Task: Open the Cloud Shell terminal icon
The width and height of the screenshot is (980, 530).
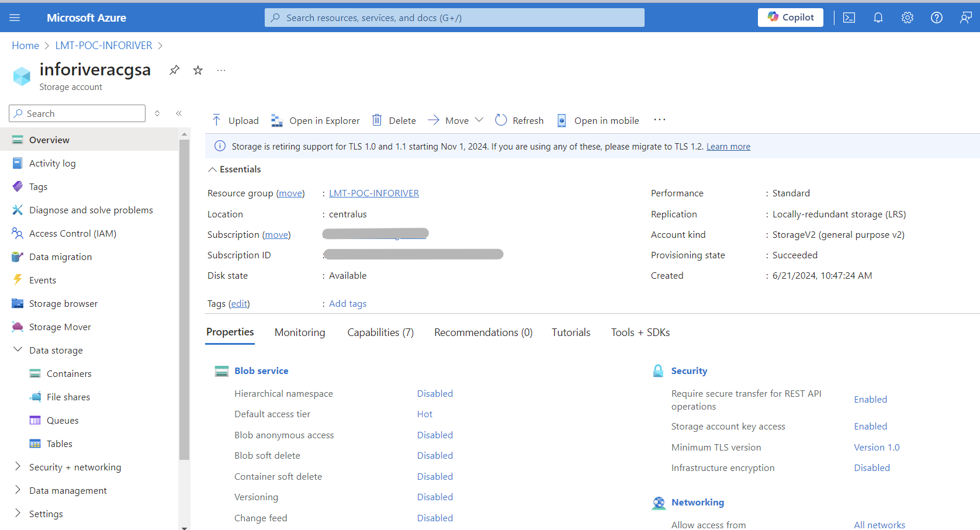Action: [849, 18]
